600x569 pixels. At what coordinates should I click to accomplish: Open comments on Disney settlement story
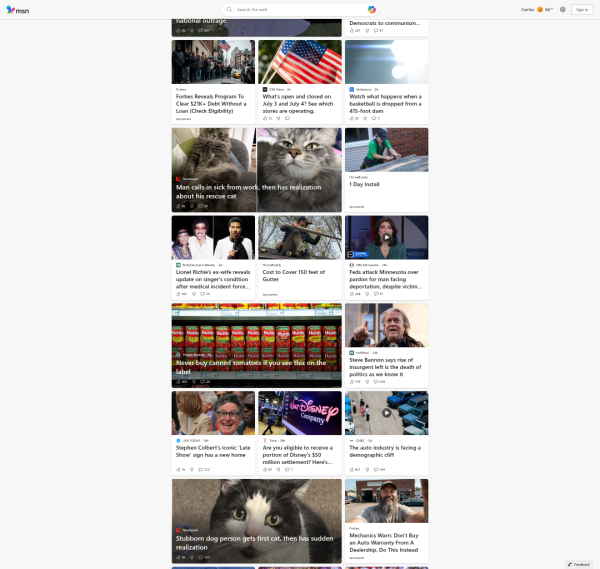tap(289, 470)
